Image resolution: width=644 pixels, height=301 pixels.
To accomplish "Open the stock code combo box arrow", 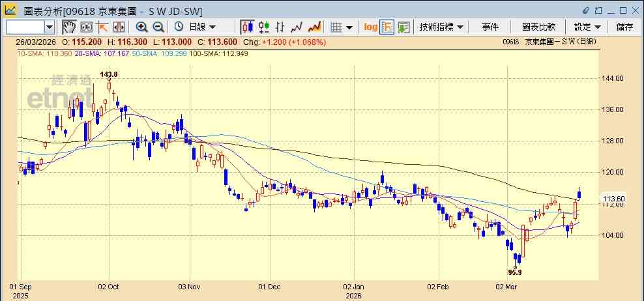I will point(50,27).
